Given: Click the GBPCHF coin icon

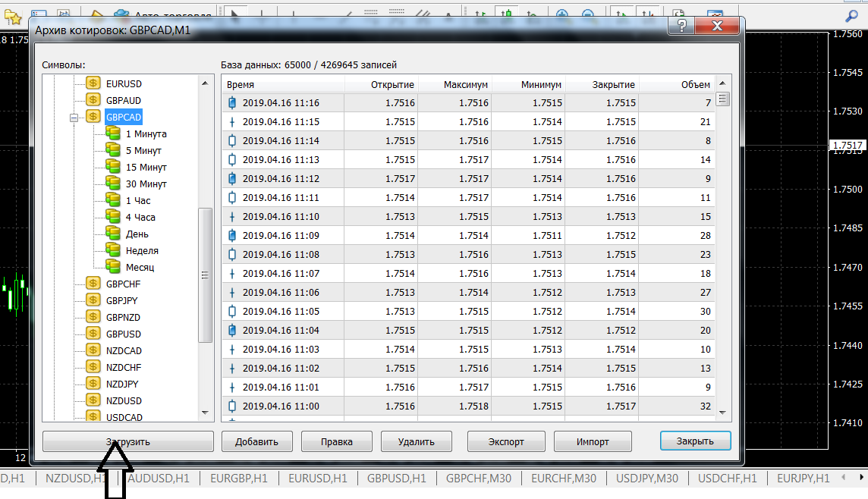Looking at the screenshot, I should click(93, 284).
